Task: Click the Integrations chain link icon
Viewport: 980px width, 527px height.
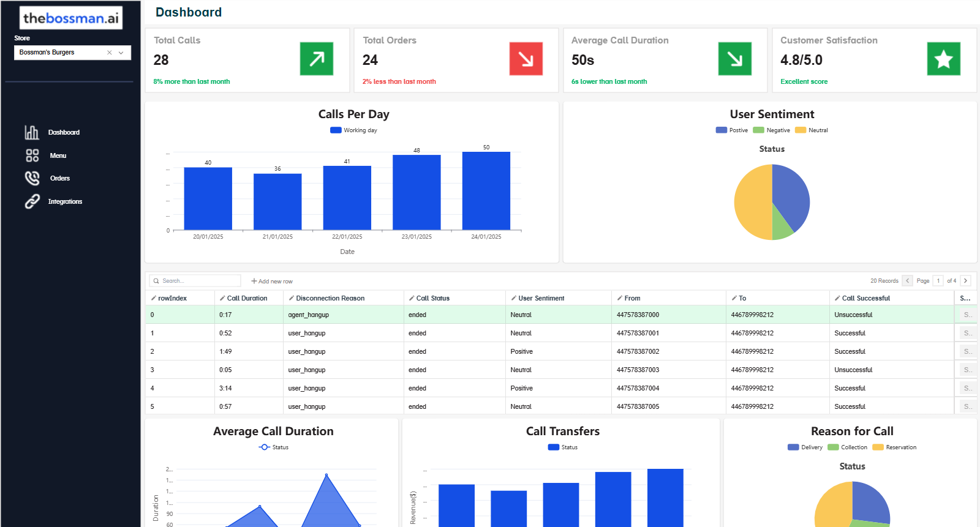Action: coord(32,201)
